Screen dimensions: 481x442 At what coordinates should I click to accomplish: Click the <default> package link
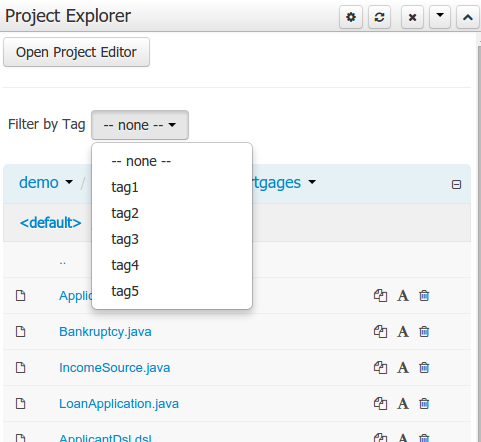coord(50,223)
